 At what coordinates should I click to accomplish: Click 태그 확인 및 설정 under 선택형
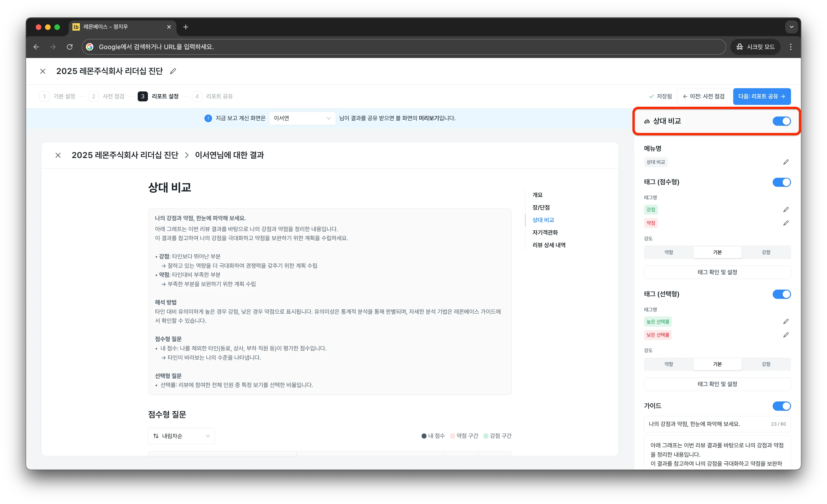tap(717, 384)
